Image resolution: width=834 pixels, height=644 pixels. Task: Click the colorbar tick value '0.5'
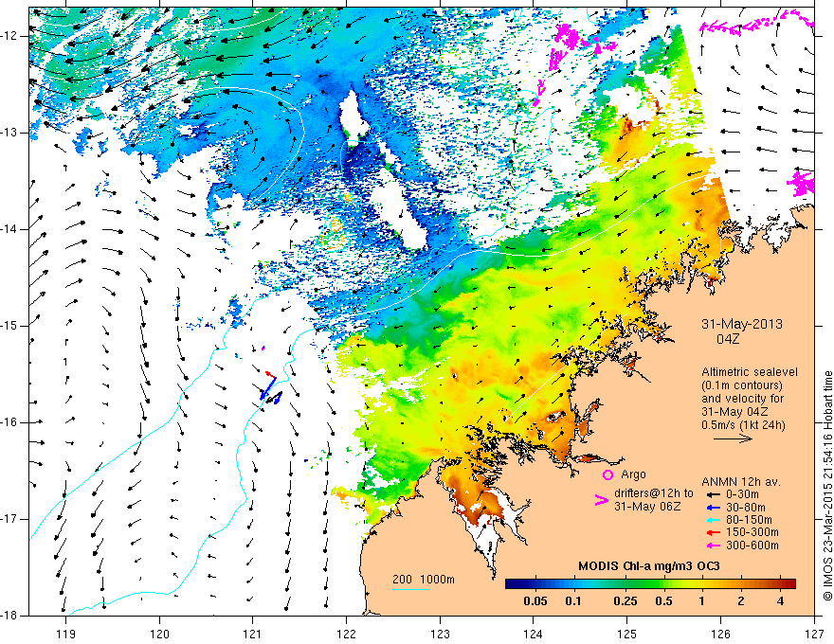click(x=663, y=601)
